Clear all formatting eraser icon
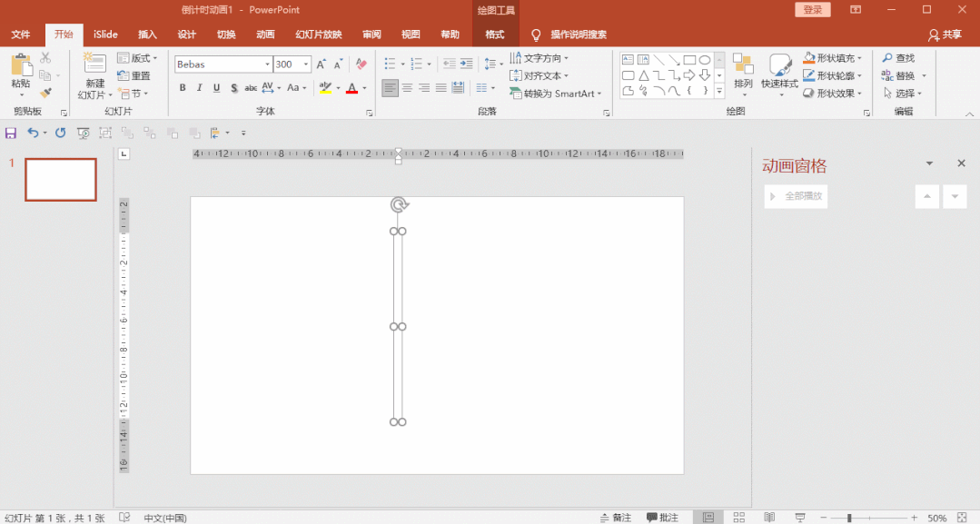Screen dimensions: 980x524 [x=361, y=64]
